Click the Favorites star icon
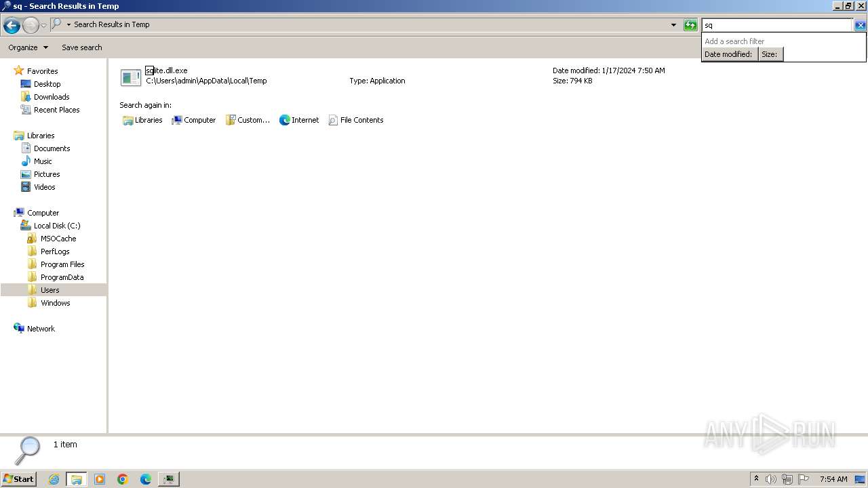The height and width of the screenshot is (488, 868). (19, 70)
